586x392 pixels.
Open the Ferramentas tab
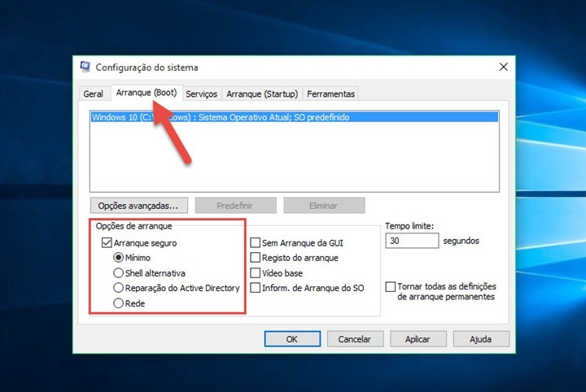point(330,94)
